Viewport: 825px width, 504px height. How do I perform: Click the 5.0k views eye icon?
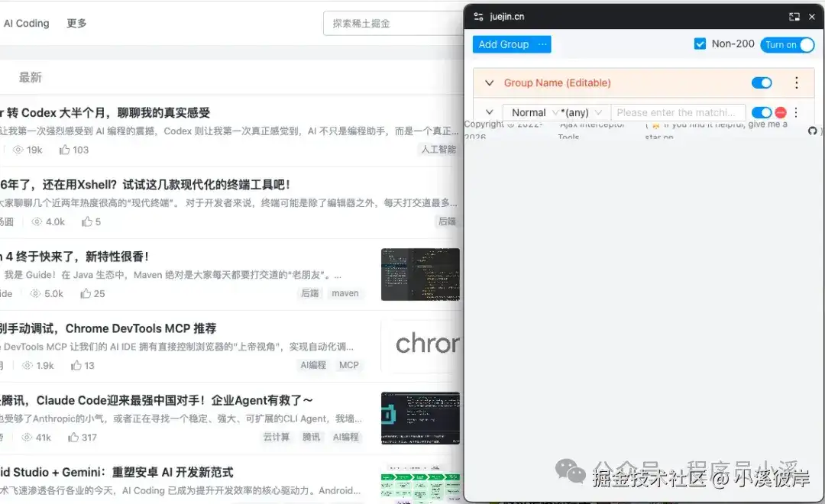click(x=35, y=293)
